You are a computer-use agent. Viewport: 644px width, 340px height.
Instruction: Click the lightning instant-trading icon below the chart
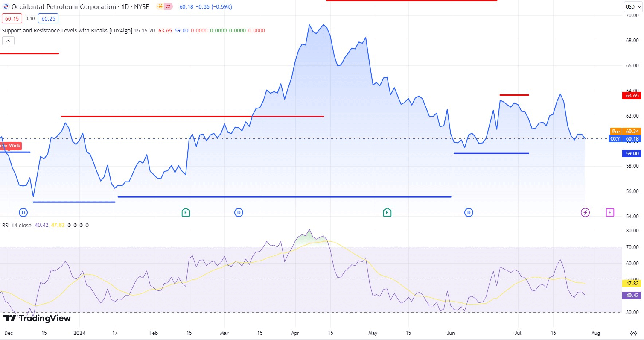[x=585, y=212]
